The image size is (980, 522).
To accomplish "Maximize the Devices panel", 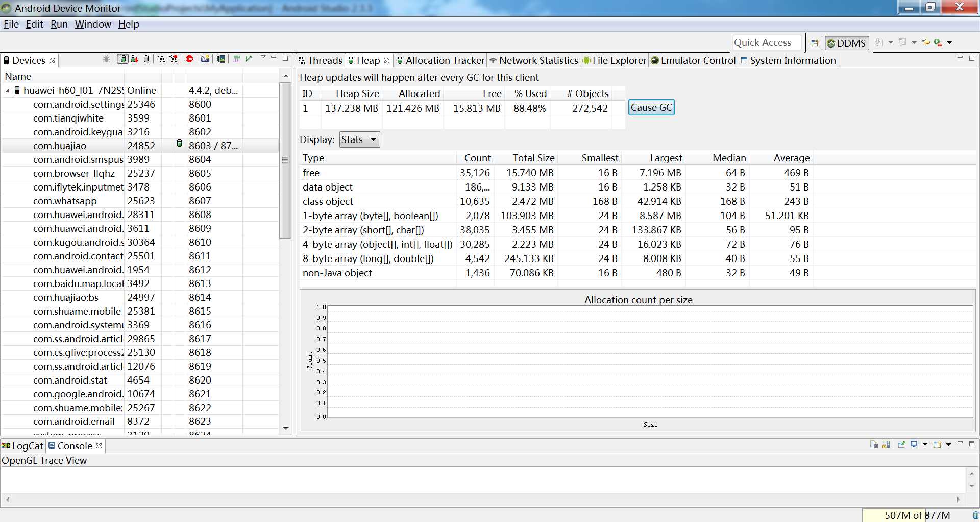I will point(285,58).
